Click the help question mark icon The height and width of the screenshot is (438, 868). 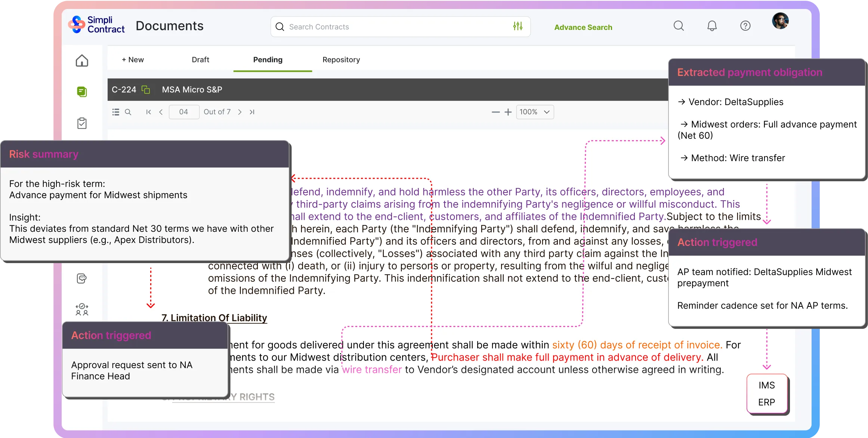[x=745, y=26]
